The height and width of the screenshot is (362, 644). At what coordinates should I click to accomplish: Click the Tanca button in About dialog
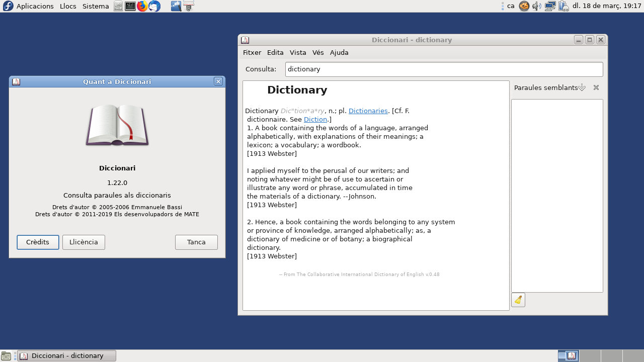(196, 242)
